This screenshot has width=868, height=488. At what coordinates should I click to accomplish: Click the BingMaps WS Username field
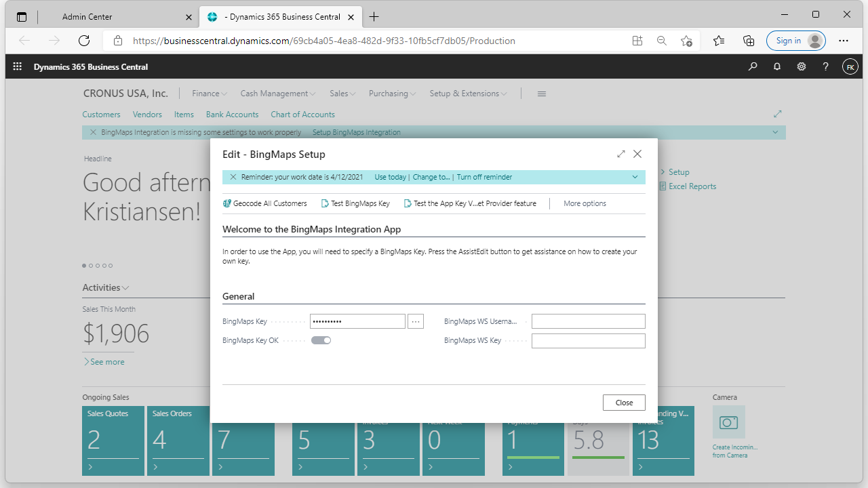(589, 321)
